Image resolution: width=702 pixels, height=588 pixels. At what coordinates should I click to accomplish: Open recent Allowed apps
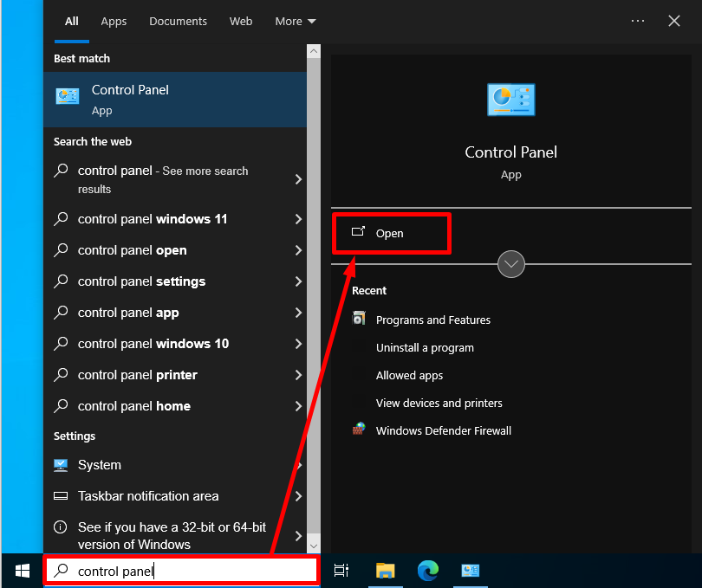pyautogui.click(x=409, y=376)
